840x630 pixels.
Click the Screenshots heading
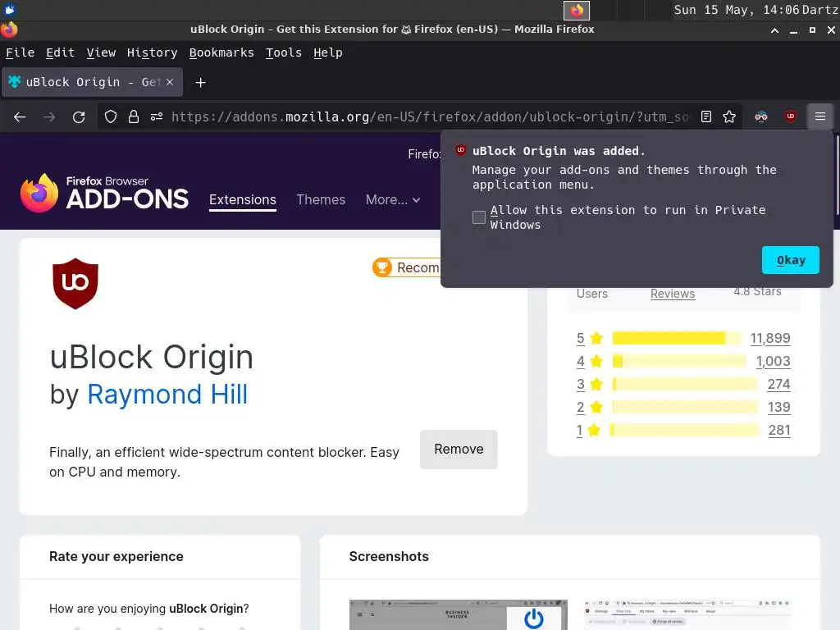point(389,557)
